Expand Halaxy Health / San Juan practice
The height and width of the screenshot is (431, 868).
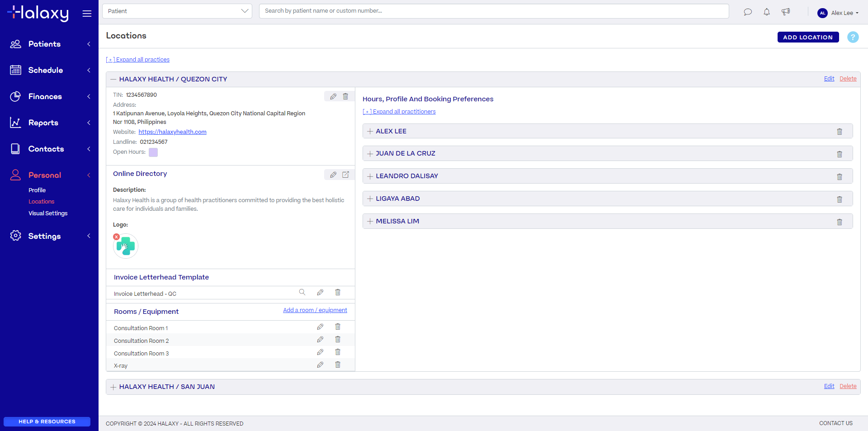point(113,387)
